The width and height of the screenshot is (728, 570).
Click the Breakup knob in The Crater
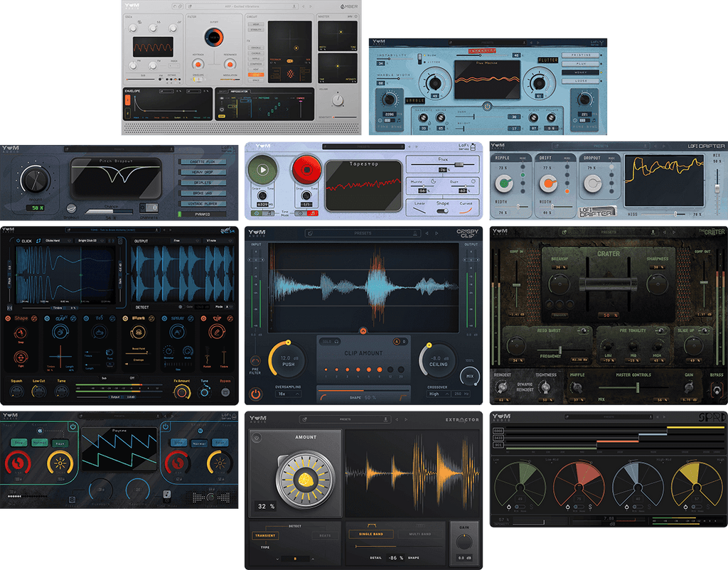560,284
